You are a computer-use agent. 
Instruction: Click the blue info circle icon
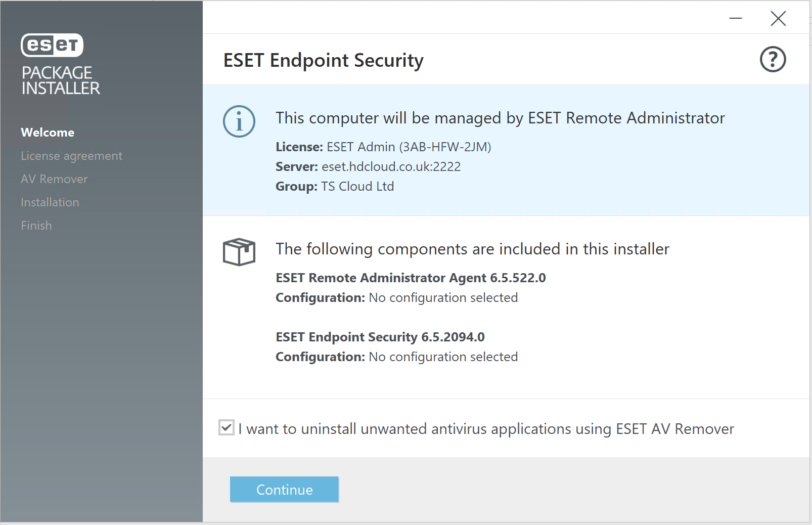[239, 121]
